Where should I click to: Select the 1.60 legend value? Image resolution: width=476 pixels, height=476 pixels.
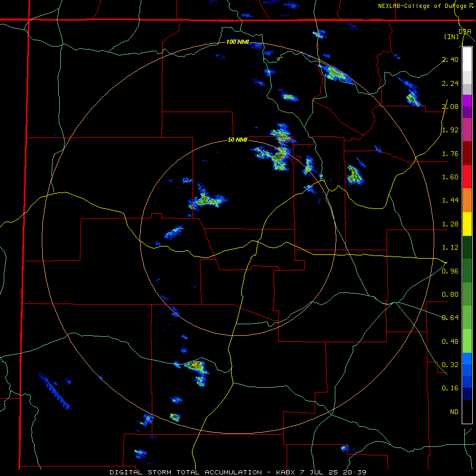[x=450, y=177]
